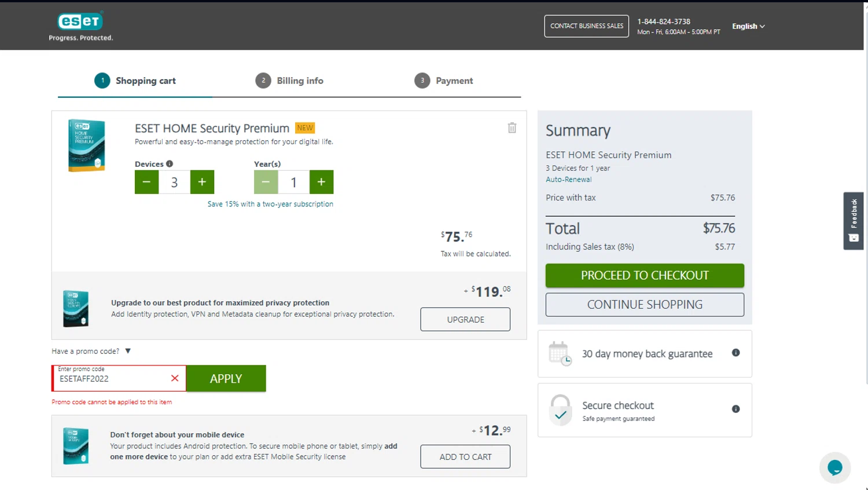Show info for Secure checkout
This screenshot has width=868, height=490.
tap(735, 409)
